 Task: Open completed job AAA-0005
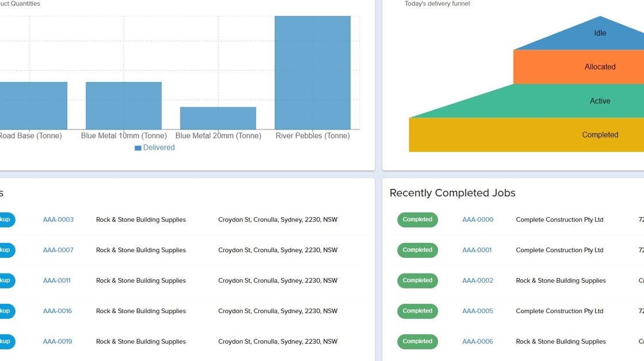click(x=477, y=311)
